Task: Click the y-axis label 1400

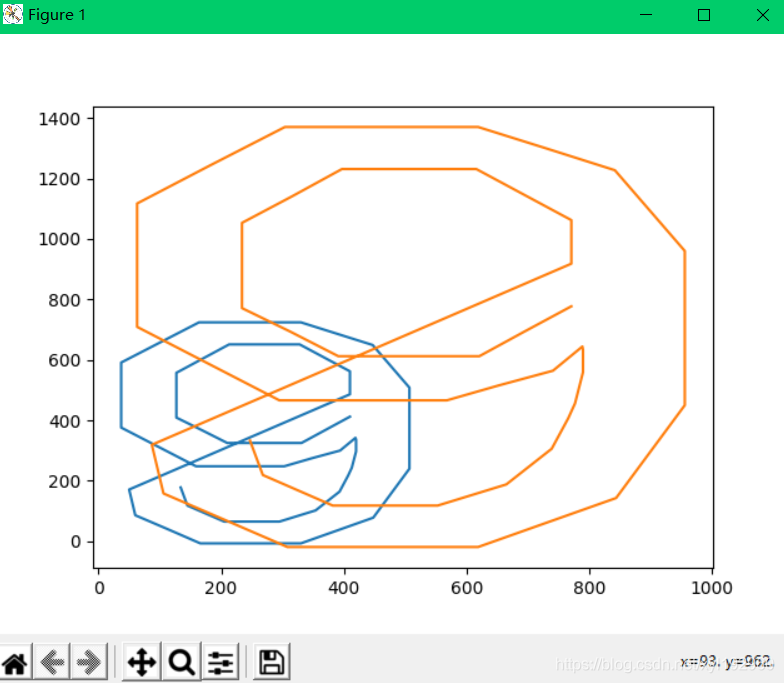Action: 59,119
